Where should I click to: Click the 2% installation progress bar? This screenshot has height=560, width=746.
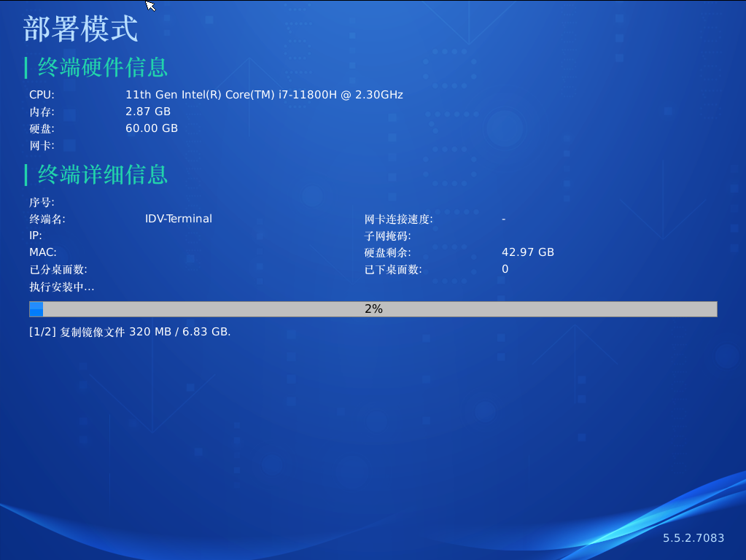[x=373, y=309]
